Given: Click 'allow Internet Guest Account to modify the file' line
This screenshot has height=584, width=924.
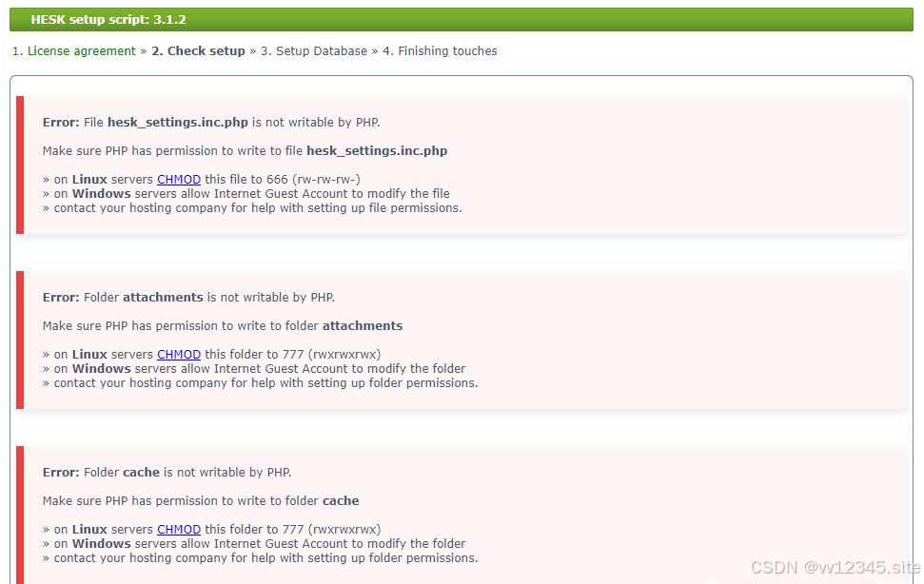Looking at the screenshot, I should pyautogui.click(x=246, y=194).
